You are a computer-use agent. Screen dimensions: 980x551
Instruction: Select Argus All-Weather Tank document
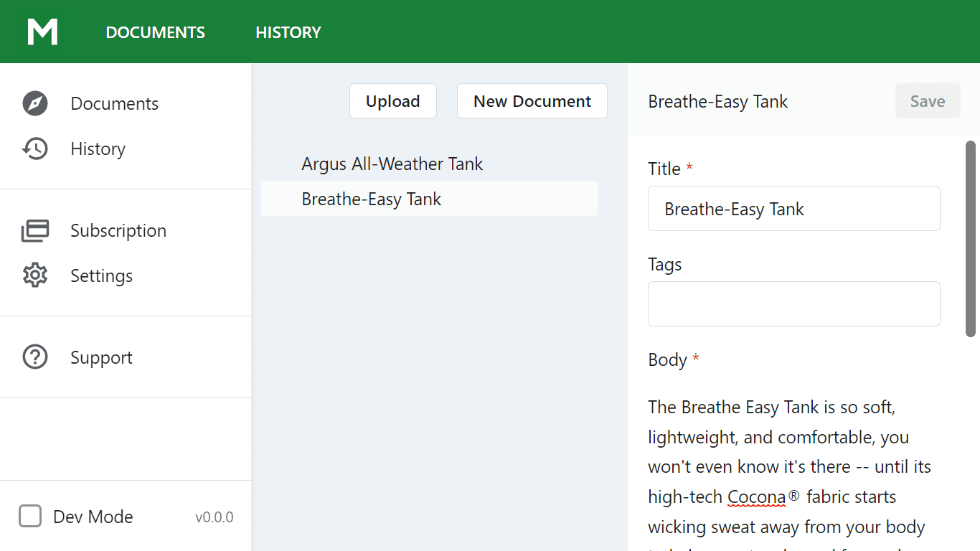click(392, 164)
